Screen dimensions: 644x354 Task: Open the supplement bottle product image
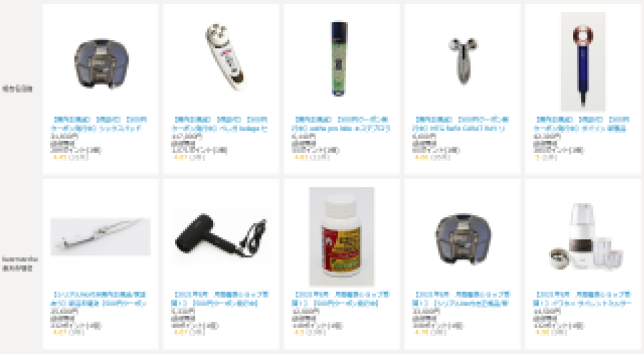pyautogui.click(x=341, y=236)
